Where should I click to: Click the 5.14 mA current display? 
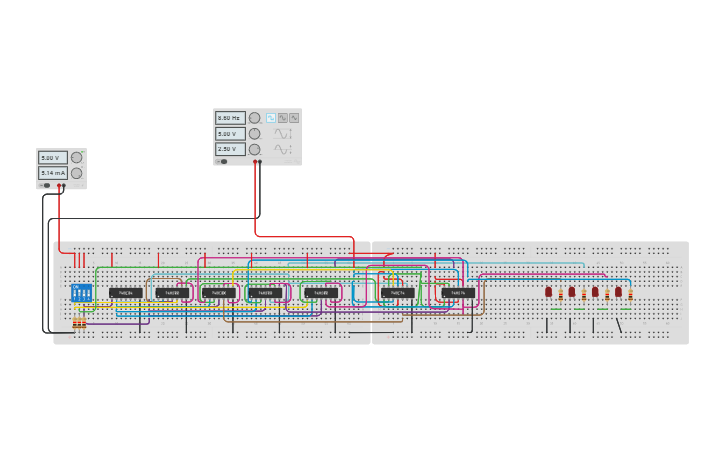pyautogui.click(x=52, y=173)
